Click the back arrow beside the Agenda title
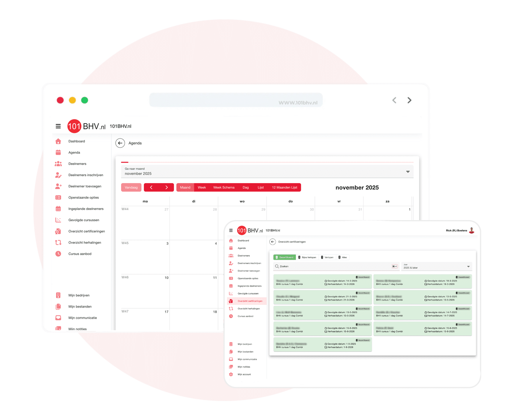Image resolution: width=515 pixels, height=420 pixels. click(x=120, y=143)
